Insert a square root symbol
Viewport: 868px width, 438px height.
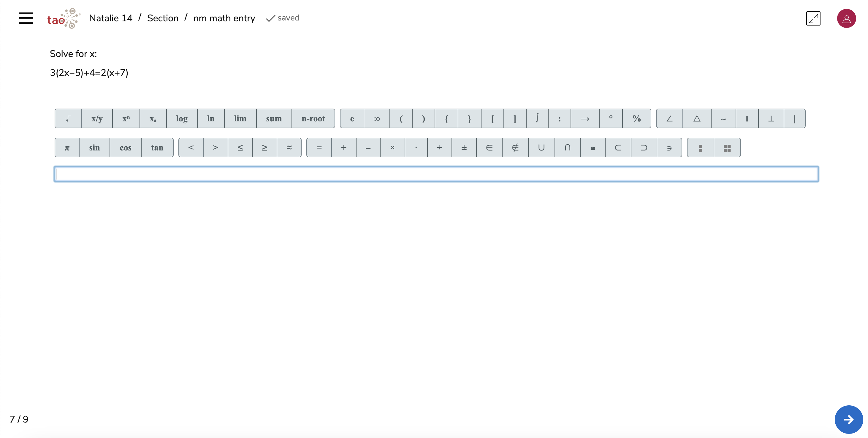[x=68, y=119]
